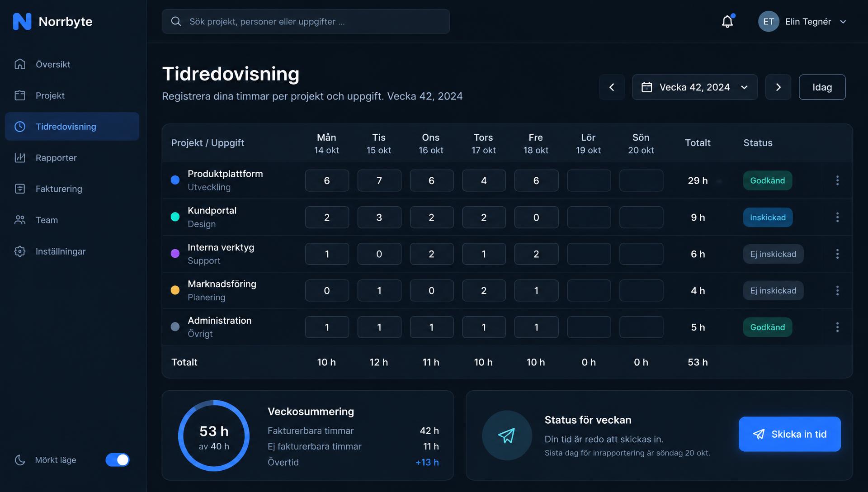Click the Fakturering icon in sidebar
The height and width of the screenshot is (492, 868).
click(x=20, y=189)
